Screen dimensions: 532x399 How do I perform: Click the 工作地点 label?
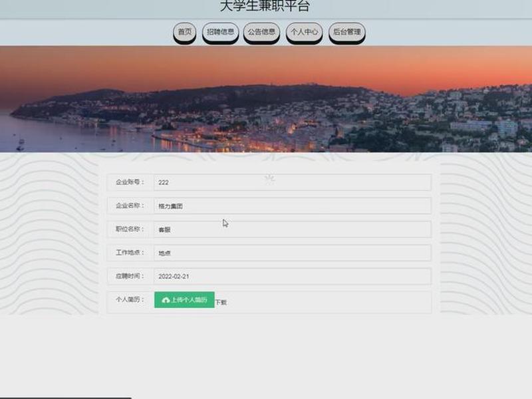click(x=130, y=253)
